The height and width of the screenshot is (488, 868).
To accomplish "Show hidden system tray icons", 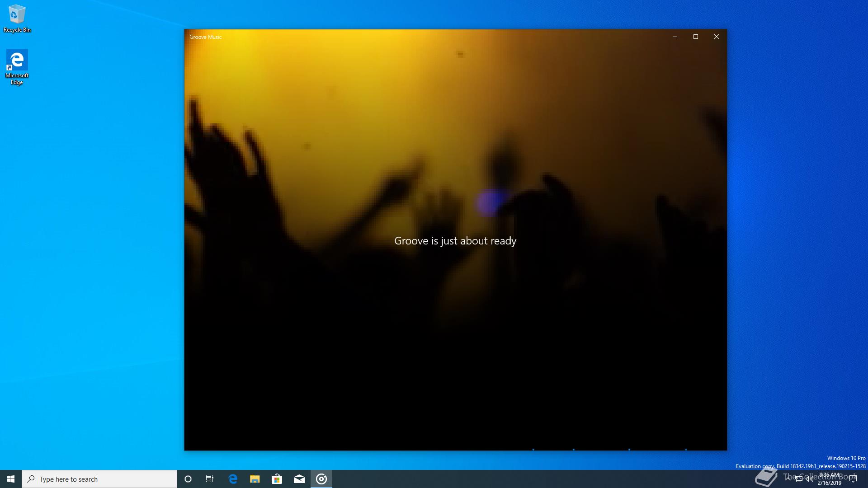I will (788, 478).
